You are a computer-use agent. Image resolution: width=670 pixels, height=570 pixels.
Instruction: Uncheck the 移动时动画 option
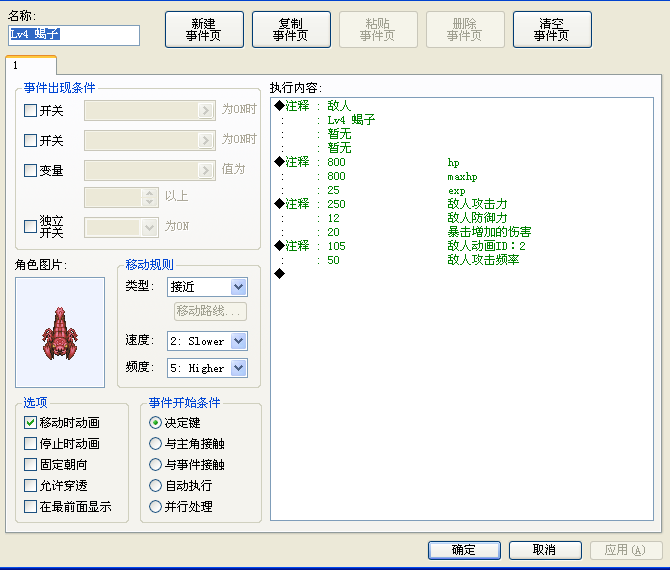tap(30, 423)
